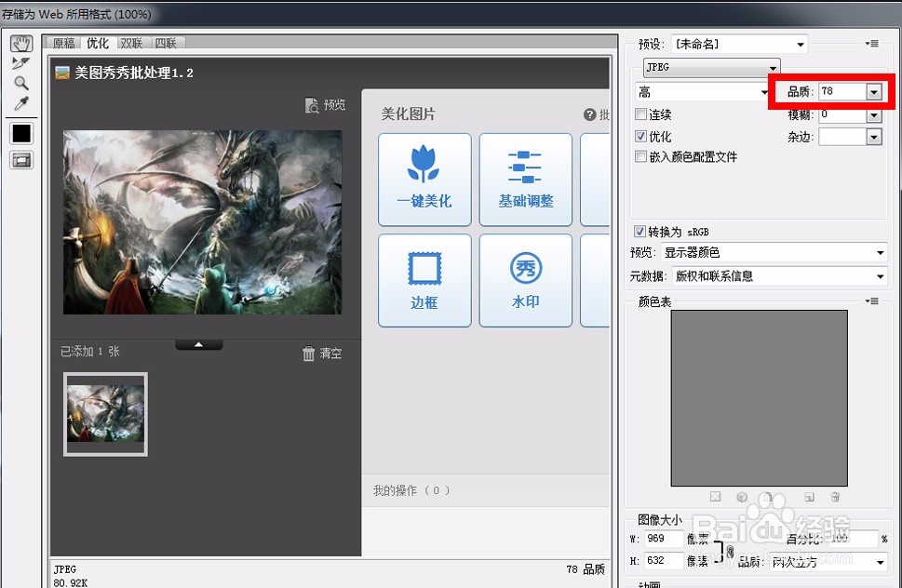Open the 预览 显示器颜色 dropdown
902x588 pixels.
point(774,252)
